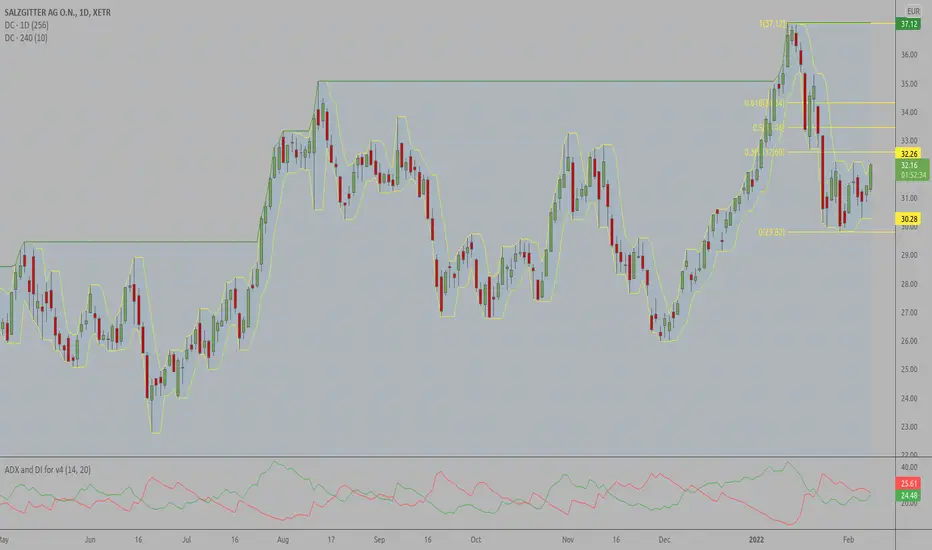Click the 2022 label on time axis
The width and height of the screenshot is (932, 550).
pos(756,540)
